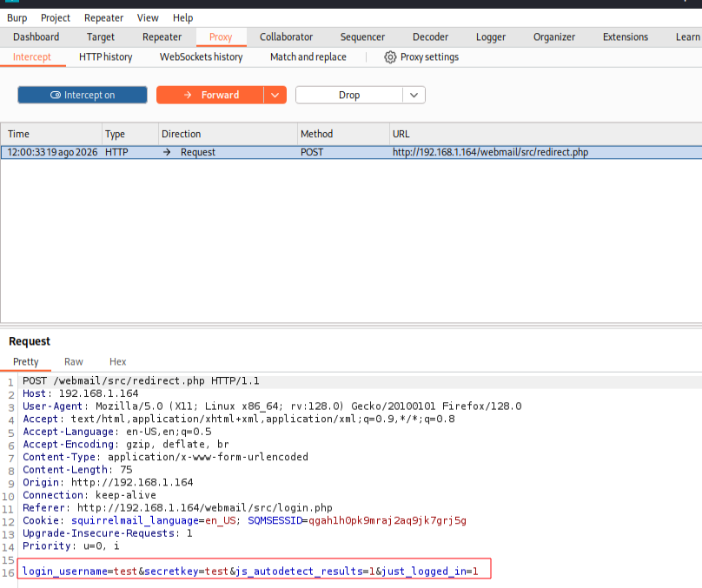Screen dimensions: 702x588
Task: Open the Decoder tool tab
Action: pyautogui.click(x=430, y=37)
